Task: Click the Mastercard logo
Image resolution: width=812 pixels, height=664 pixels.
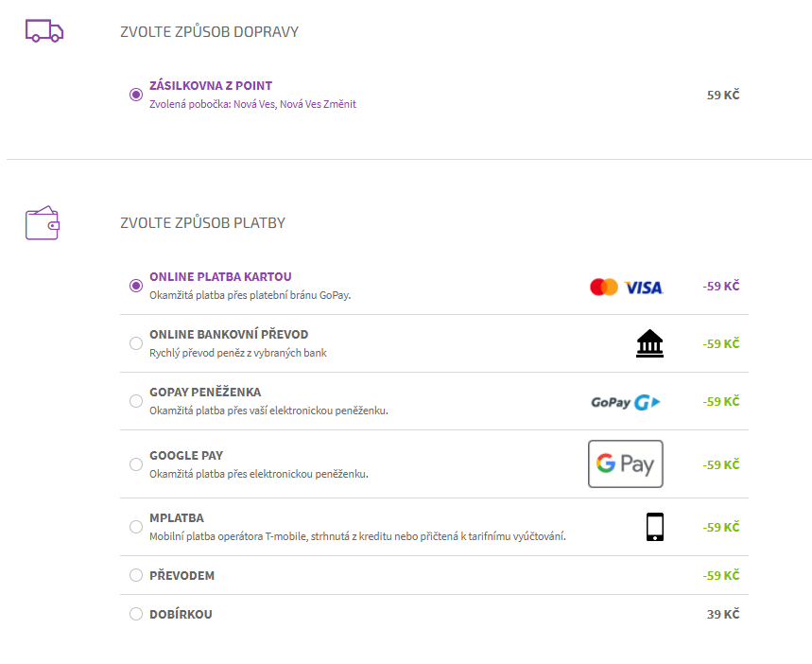Action: tap(604, 287)
